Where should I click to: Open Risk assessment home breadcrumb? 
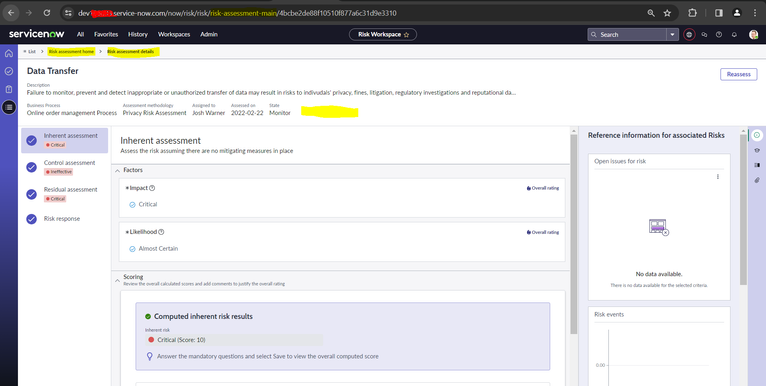pyautogui.click(x=71, y=51)
